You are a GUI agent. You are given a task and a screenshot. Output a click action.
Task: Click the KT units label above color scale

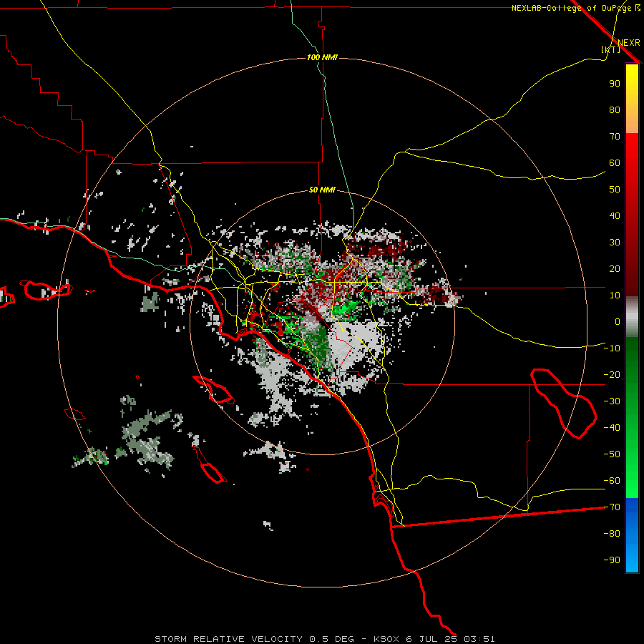coord(610,49)
